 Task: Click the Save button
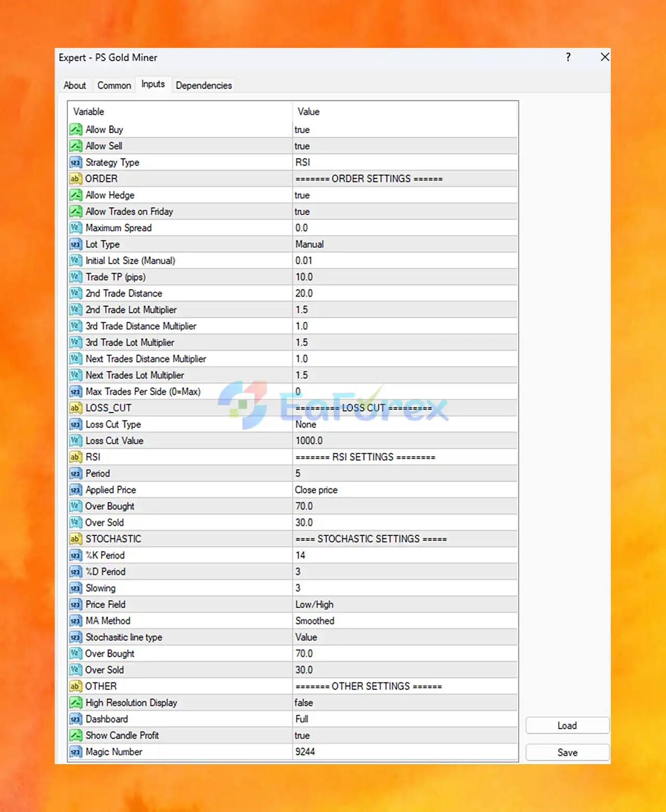tap(567, 753)
